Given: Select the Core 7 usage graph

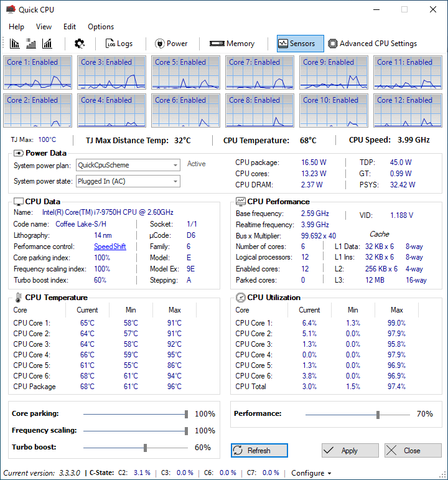Looking at the screenshot, I should 260,73.
